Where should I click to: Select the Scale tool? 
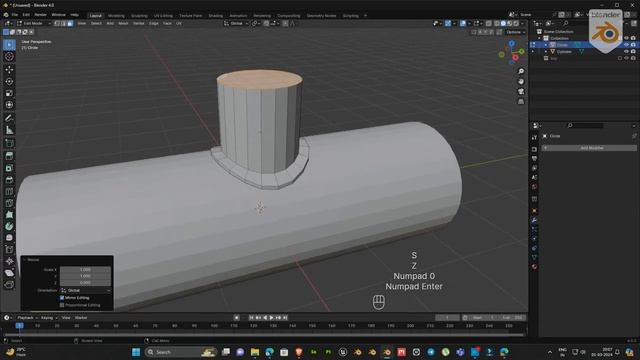(x=9, y=93)
